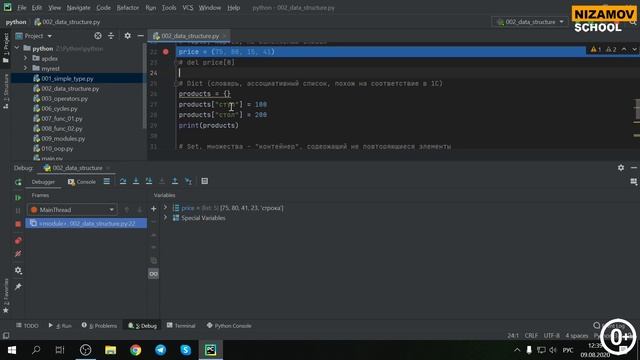
Task: Click the locate/select opened file icon
Action: (98, 36)
